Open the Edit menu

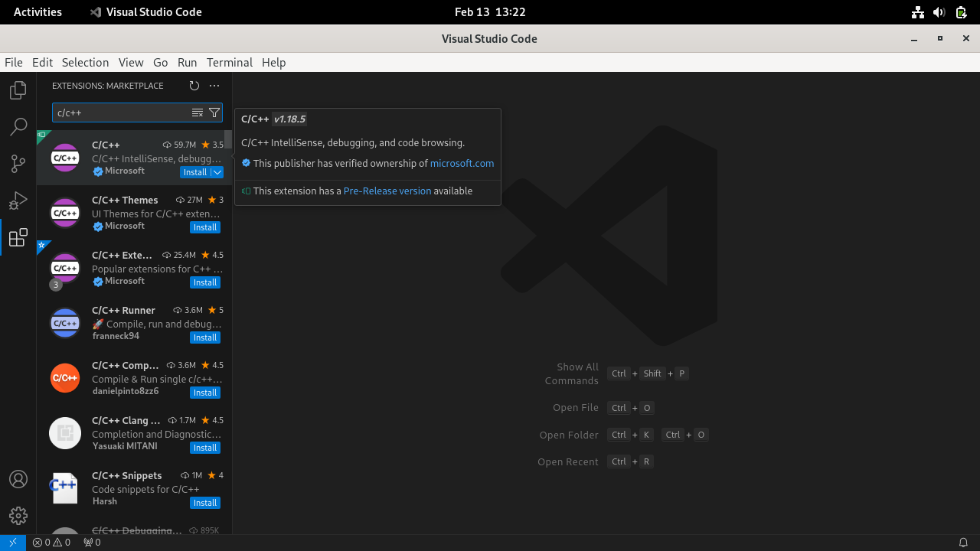click(x=42, y=62)
